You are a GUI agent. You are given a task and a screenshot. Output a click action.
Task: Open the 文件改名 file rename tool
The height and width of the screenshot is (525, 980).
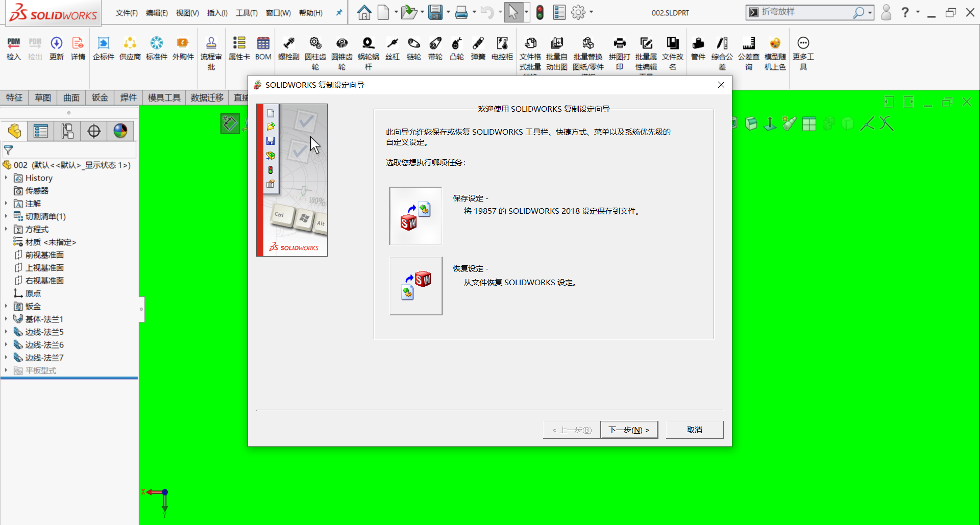tap(673, 54)
